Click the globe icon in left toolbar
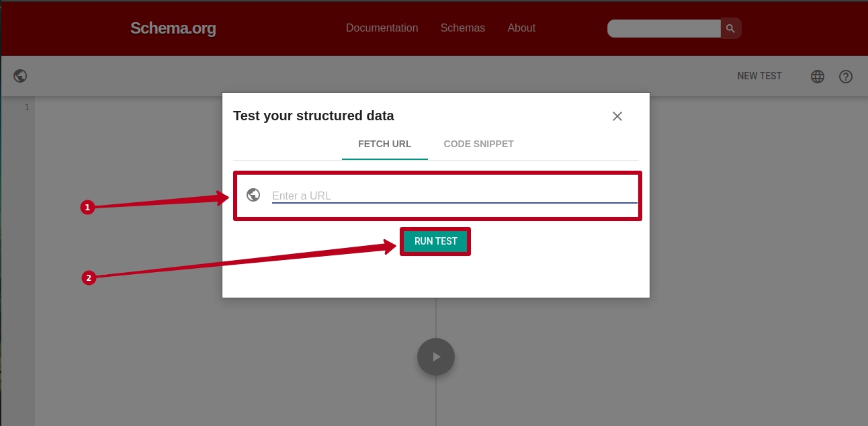The height and width of the screenshot is (426, 868). (20, 76)
